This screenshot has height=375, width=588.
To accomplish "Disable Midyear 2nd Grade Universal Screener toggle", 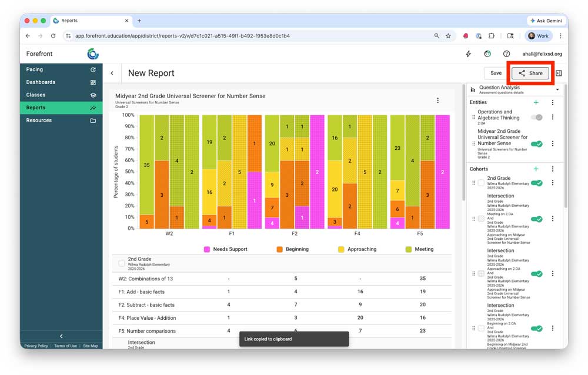I will click(536, 143).
